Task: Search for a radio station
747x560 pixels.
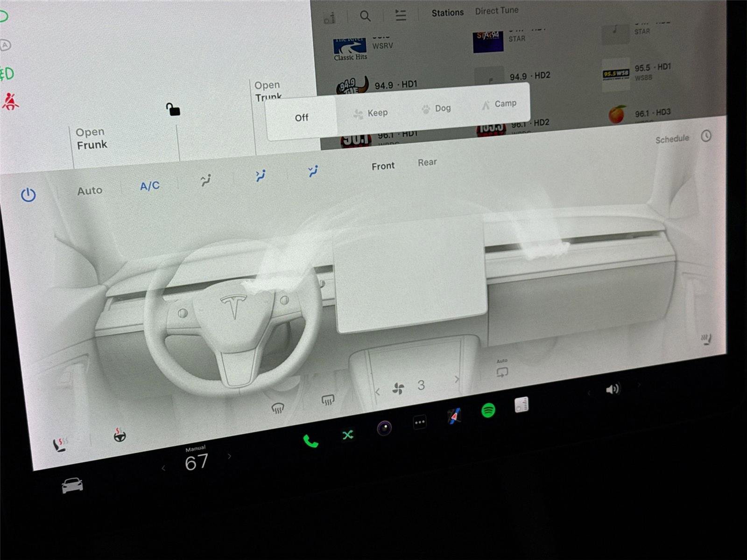Action: 366,15
